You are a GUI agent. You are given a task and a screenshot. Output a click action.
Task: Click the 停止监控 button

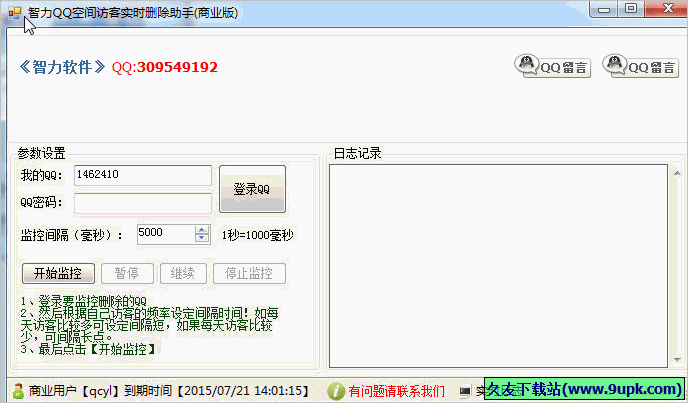[x=249, y=273]
